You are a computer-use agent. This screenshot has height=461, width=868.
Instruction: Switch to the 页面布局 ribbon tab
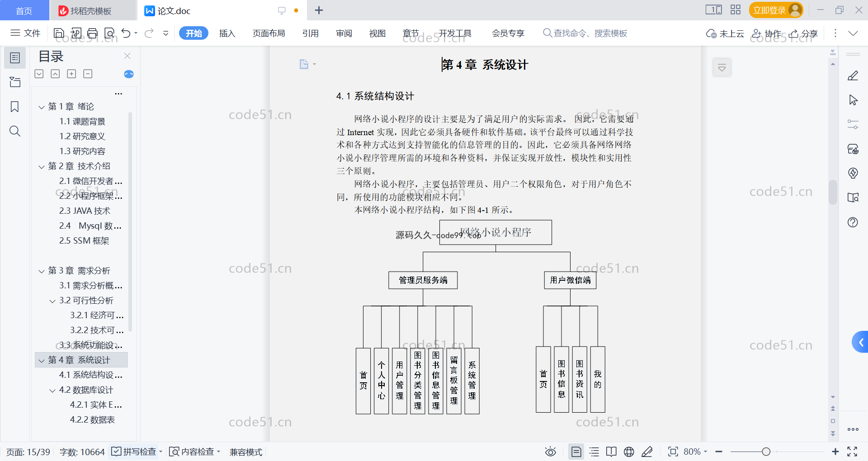click(x=269, y=33)
